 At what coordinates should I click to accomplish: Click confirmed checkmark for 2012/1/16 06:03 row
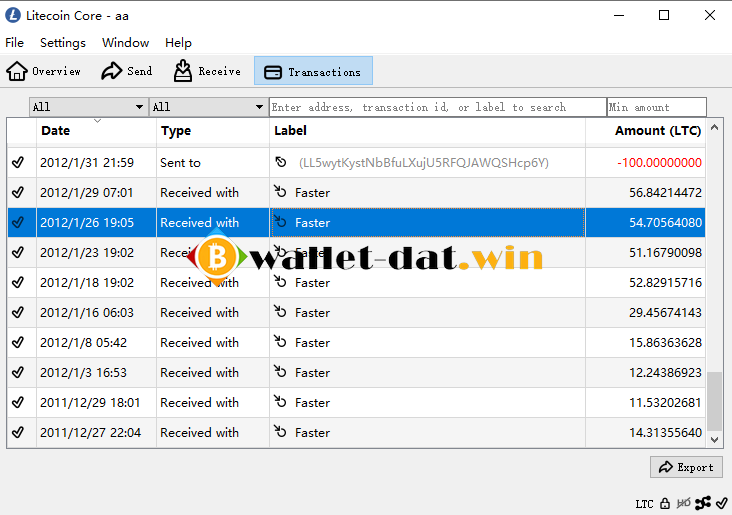18,312
